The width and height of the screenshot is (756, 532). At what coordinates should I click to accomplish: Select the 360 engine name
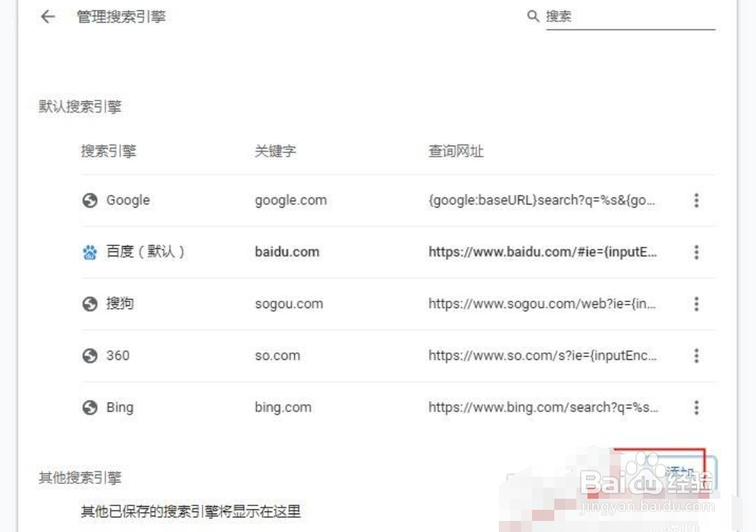(118, 355)
